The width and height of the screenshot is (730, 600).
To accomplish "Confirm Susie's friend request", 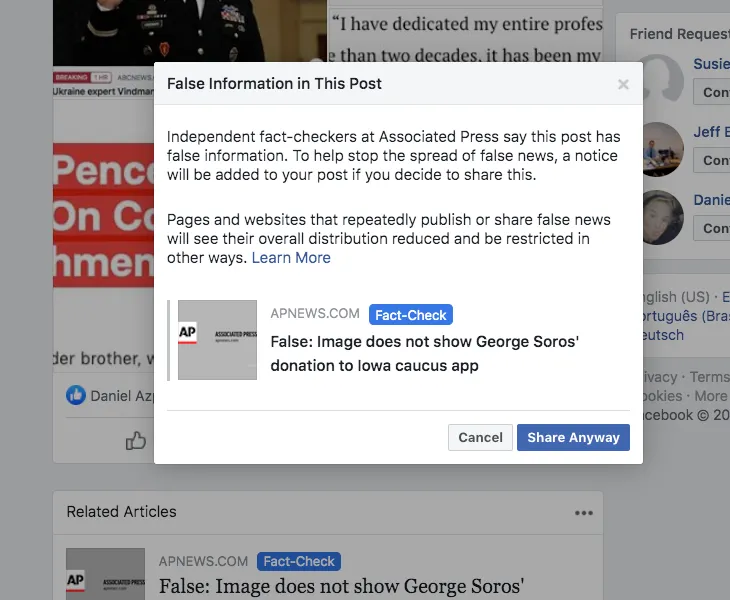I will pyautogui.click(x=712, y=92).
